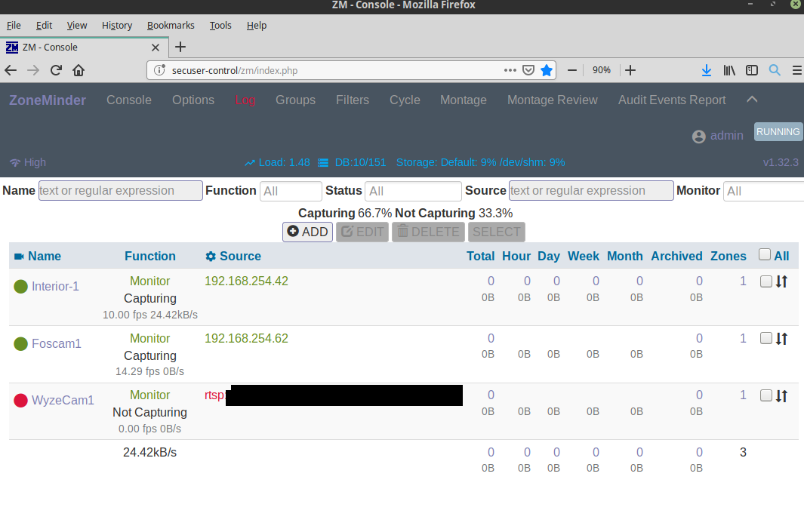Image resolution: width=804 pixels, height=532 pixels.
Task: Select the Foscam1 monitor checkbox
Action: click(766, 338)
